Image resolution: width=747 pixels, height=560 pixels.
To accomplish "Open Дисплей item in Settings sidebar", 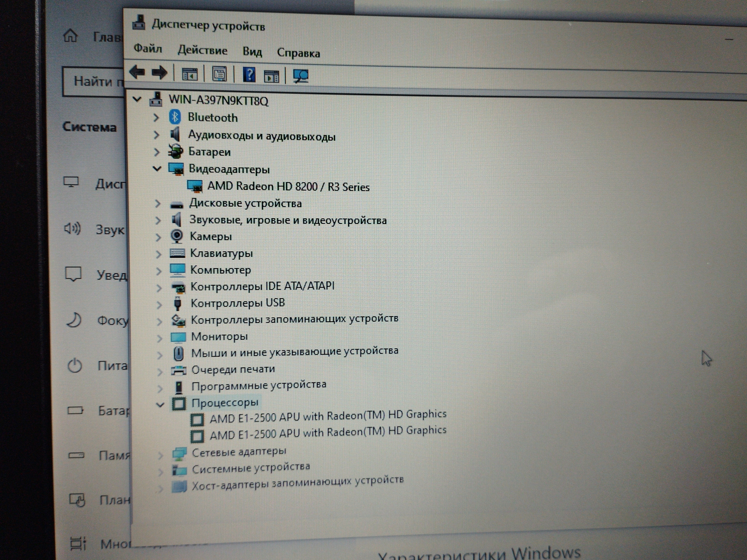I will click(96, 183).
